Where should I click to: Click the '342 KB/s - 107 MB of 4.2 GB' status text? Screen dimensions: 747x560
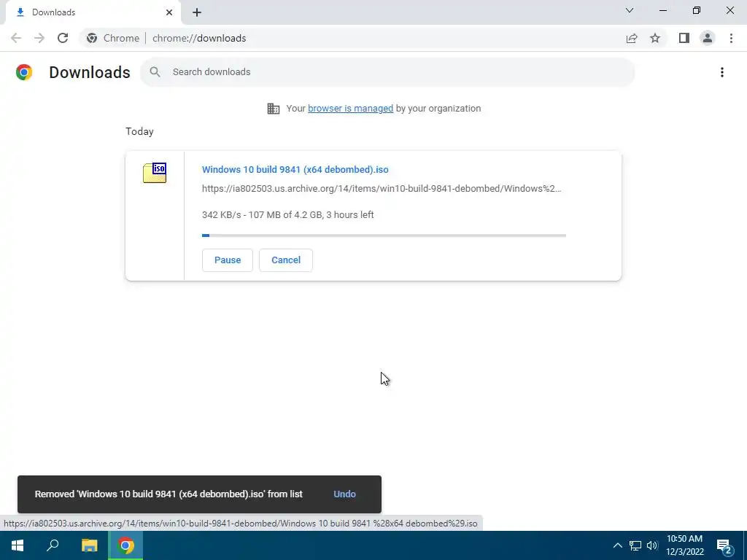point(287,215)
